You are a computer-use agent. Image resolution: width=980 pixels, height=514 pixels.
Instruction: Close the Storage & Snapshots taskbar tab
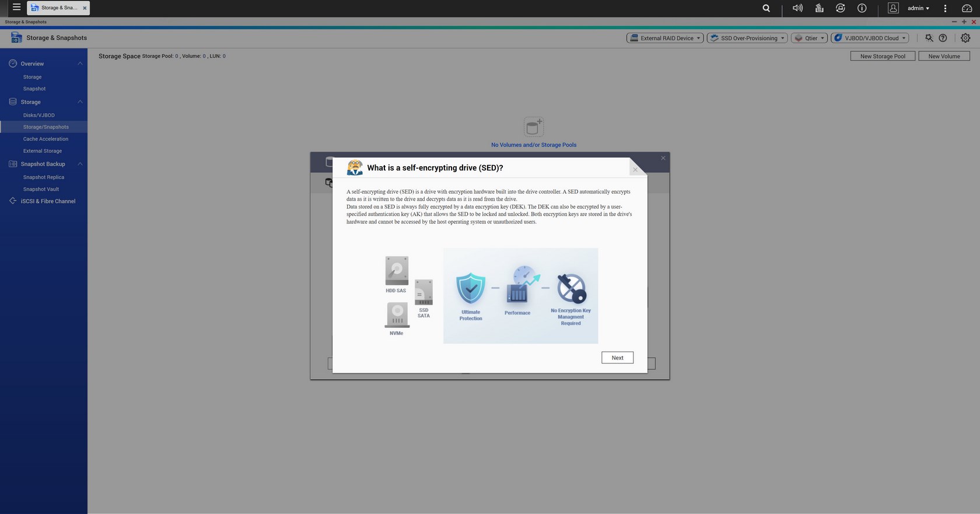85,8
